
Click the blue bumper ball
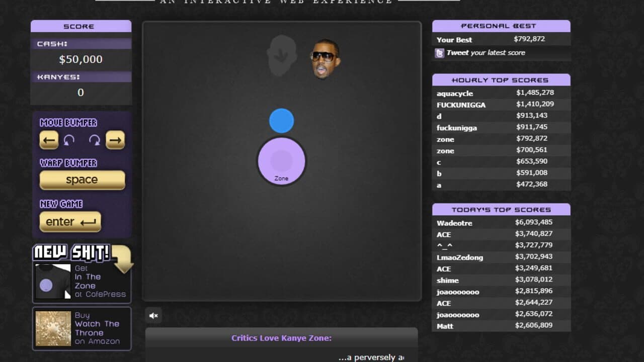281,121
